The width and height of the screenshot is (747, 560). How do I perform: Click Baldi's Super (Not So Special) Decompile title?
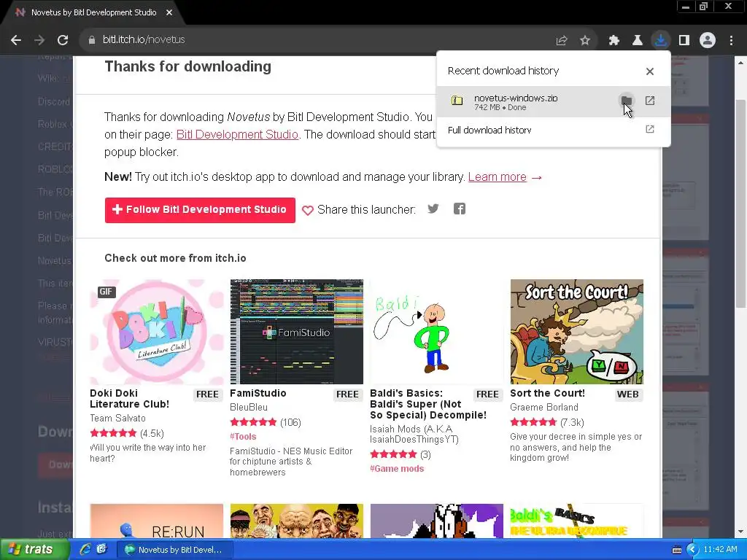tap(427, 404)
